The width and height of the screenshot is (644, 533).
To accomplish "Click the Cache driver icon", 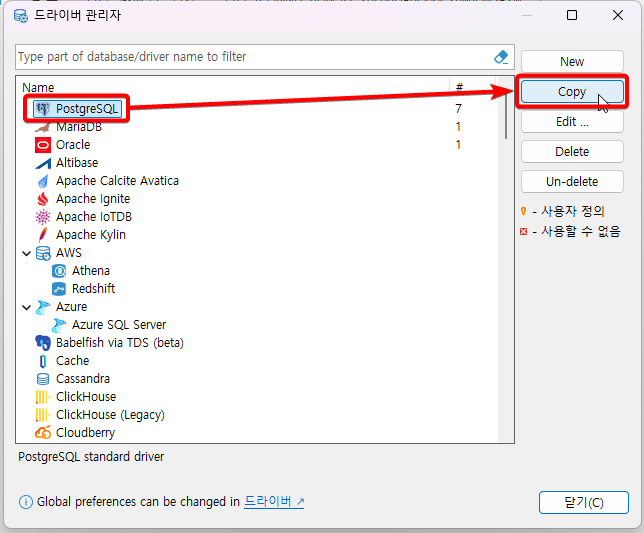I will tap(43, 361).
